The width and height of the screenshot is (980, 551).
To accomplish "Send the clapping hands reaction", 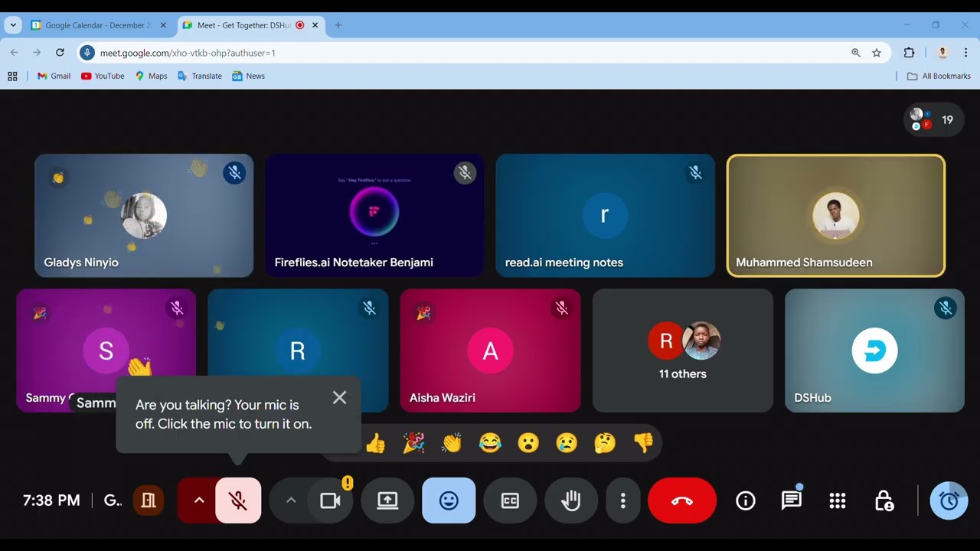I will tap(452, 442).
